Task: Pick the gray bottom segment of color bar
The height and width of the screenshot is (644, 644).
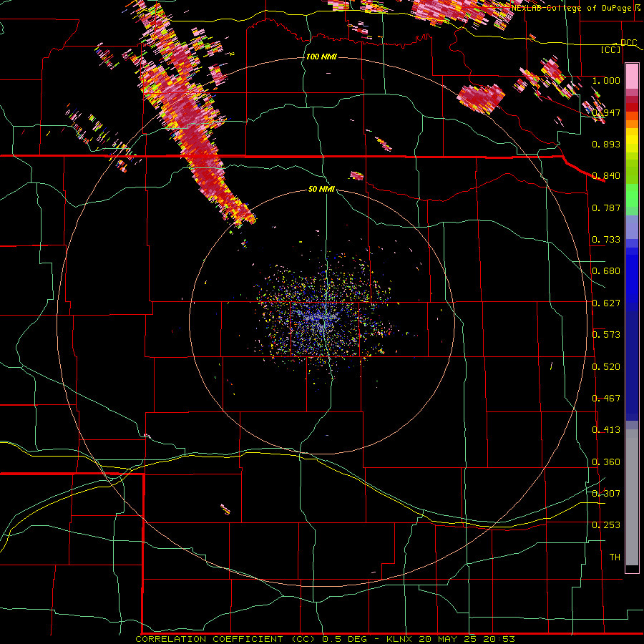Action: tap(632, 497)
